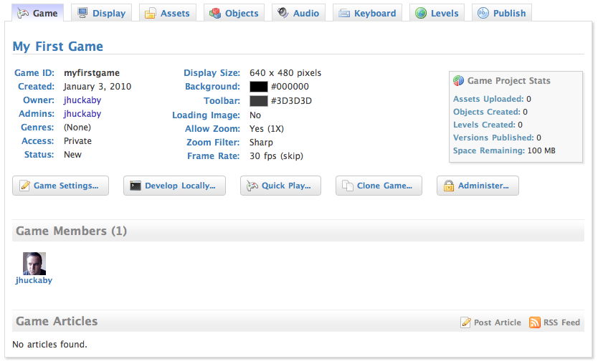Open the Publish tab
This screenshot has width=598, height=364.
point(502,13)
